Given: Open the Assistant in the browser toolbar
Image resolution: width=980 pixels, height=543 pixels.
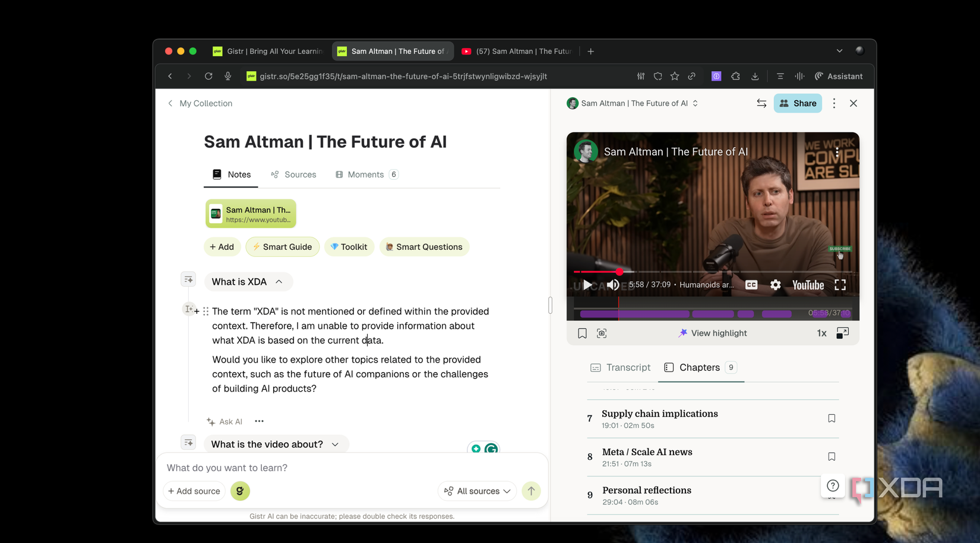Looking at the screenshot, I should [x=839, y=76].
